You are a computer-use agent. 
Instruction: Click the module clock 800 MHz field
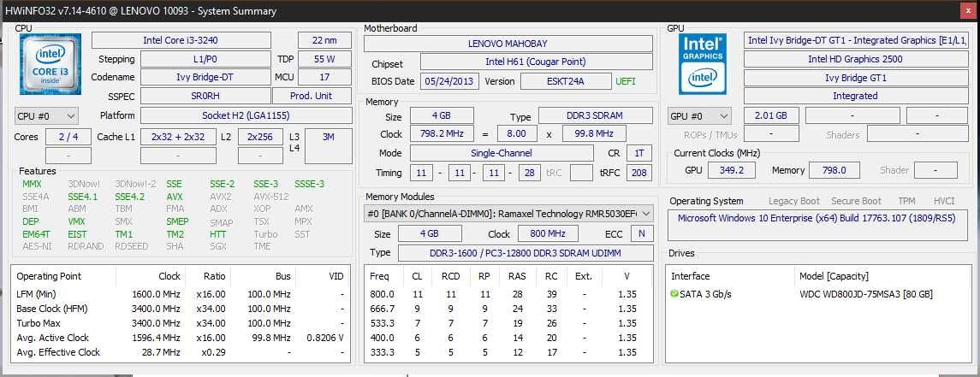click(548, 234)
